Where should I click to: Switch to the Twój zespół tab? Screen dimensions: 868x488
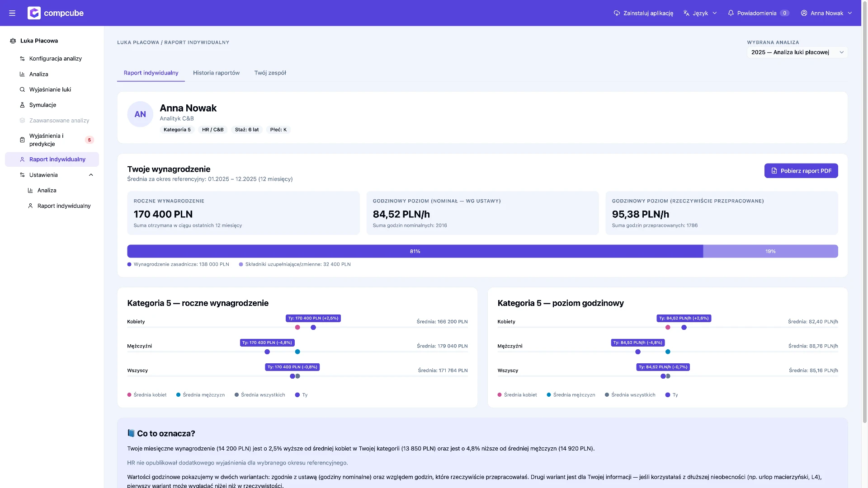[x=270, y=73]
